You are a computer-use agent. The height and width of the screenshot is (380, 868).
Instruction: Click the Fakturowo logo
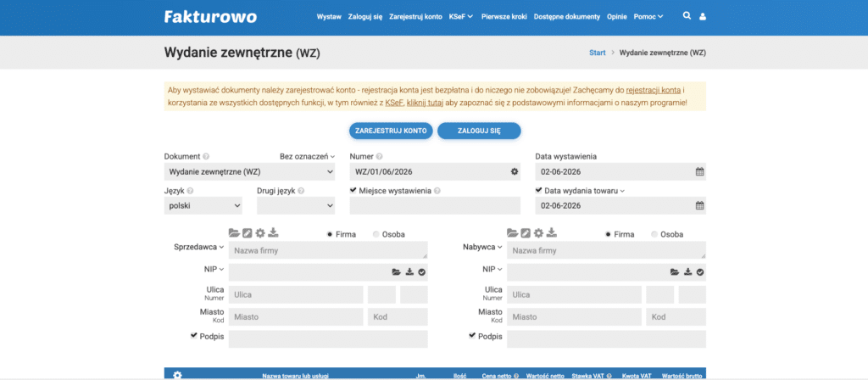coord(210,17)
